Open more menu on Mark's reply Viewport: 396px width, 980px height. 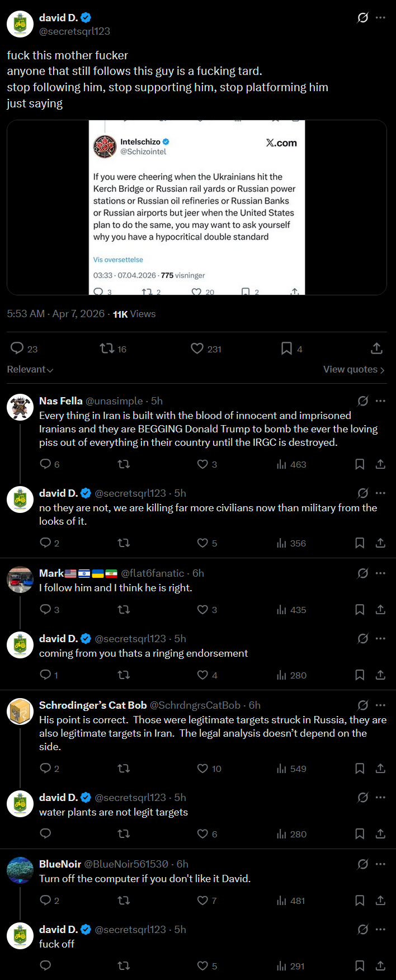pyautogui.click(x=381, y=573)
